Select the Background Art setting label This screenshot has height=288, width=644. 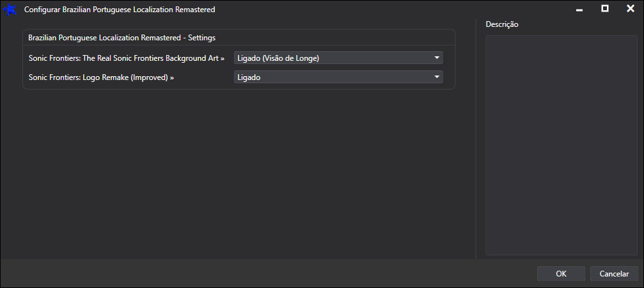(x=127, y=58)
